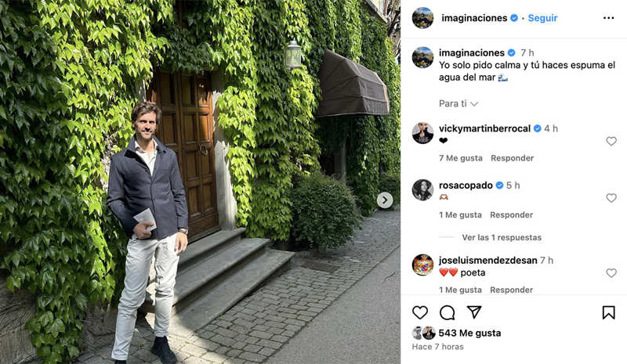627x364 pixels.
Task: Save post with the bookmark icon
Action: coord(609,312)
